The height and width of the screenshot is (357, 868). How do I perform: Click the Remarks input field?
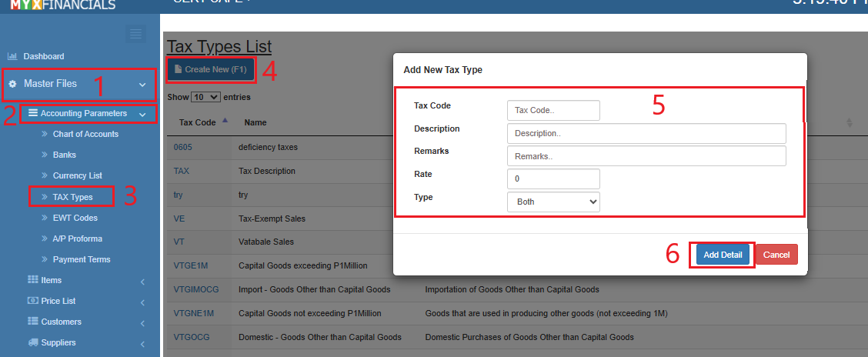coord(646,156)
